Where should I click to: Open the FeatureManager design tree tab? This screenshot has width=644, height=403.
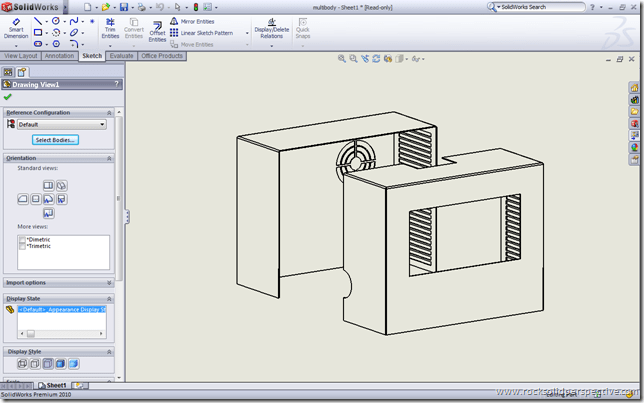pyautogui.click(x=8, y=72)
